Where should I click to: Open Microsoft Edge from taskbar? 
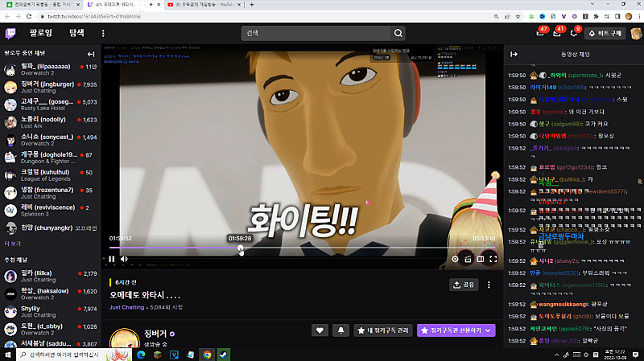141,355
